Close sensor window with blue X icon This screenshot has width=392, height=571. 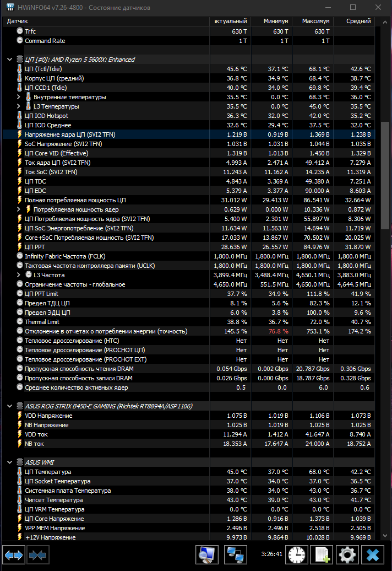pos(373,555)
